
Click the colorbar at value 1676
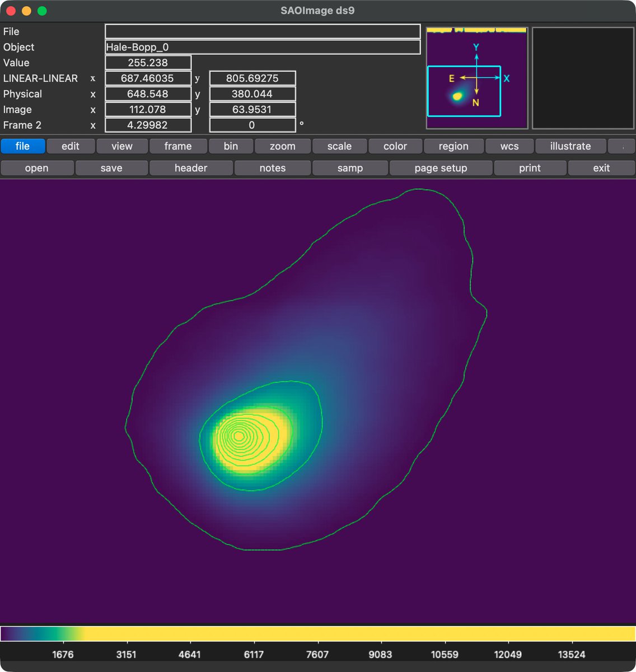63,634
